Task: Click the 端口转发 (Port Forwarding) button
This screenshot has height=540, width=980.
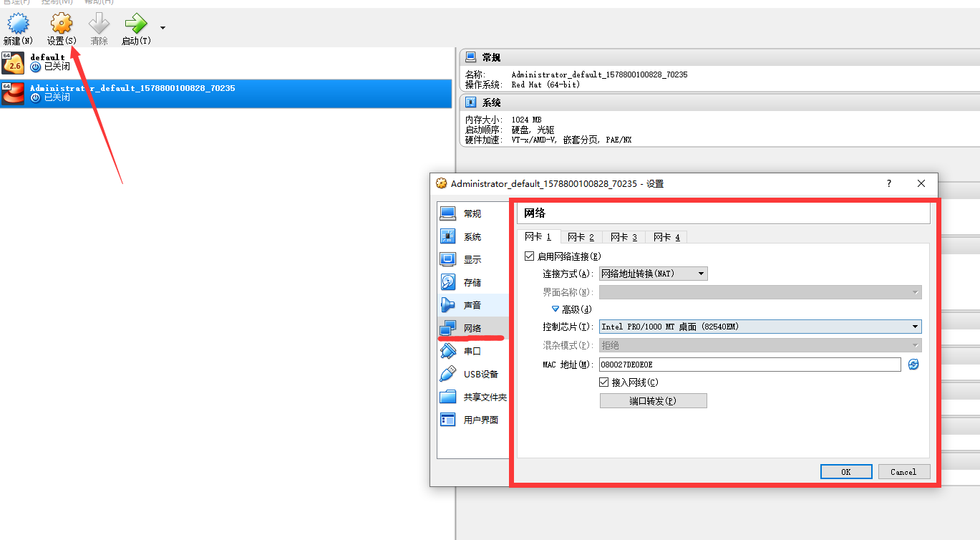Action: [653, 401]
